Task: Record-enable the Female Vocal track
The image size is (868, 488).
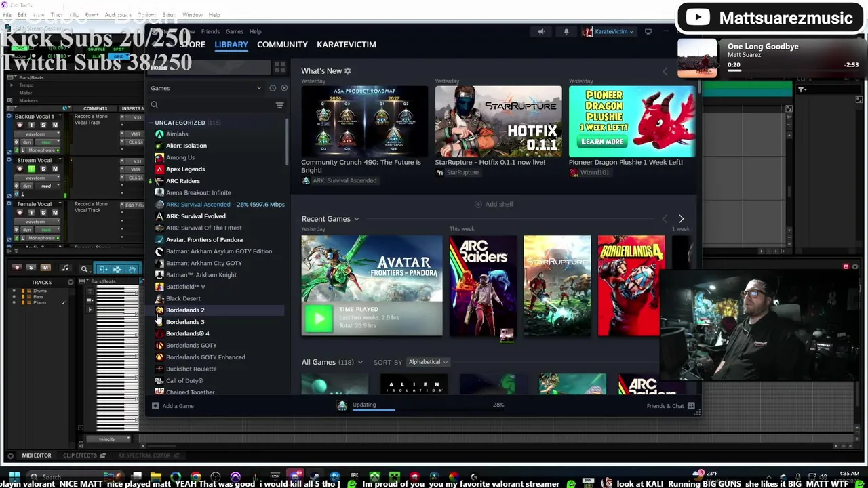Action: [x=19, y=213]
